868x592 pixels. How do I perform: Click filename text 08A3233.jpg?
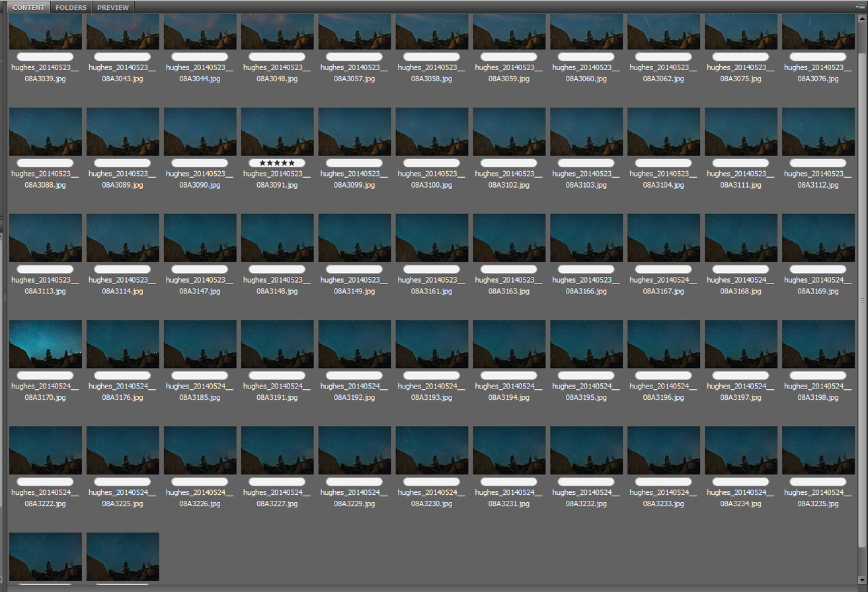[x=664, y=504]
